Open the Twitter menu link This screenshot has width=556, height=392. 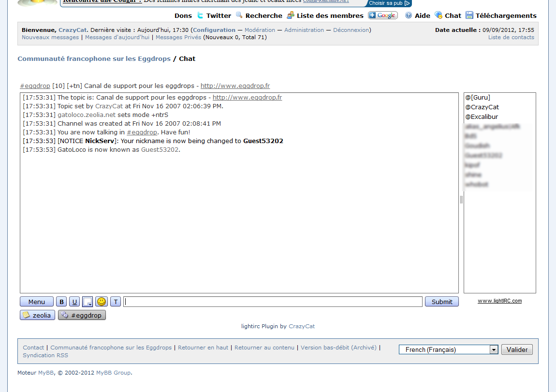[219, 15]
